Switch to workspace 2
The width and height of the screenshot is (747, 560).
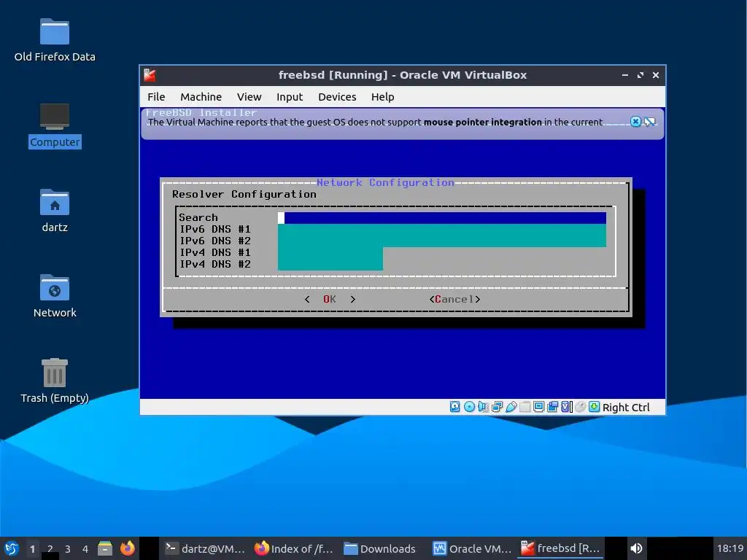point(50,548)
